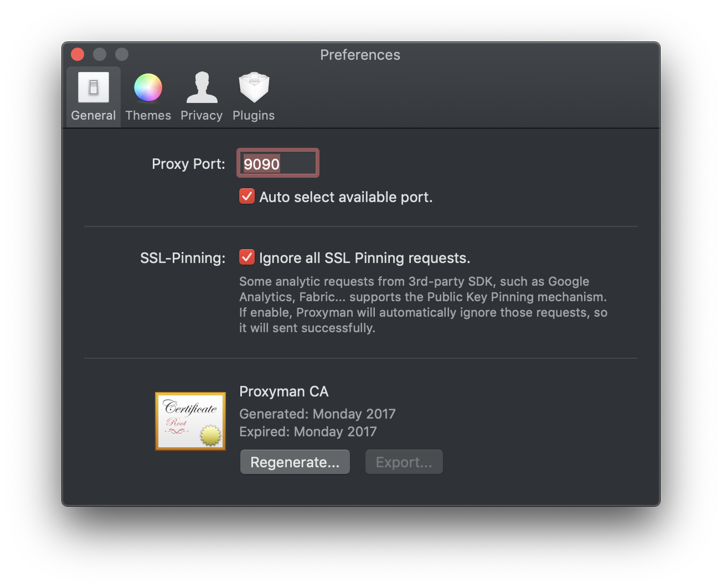The image size is (722, 588).
Task: Close the Preferences window with red button
Action: (78, 54)
